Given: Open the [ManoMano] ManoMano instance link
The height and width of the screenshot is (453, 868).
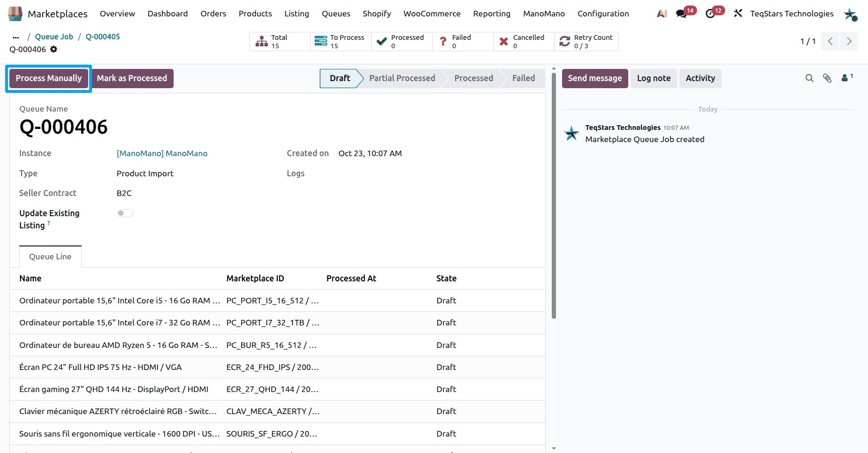Looking at the screenshot, I should coord(162,153).
